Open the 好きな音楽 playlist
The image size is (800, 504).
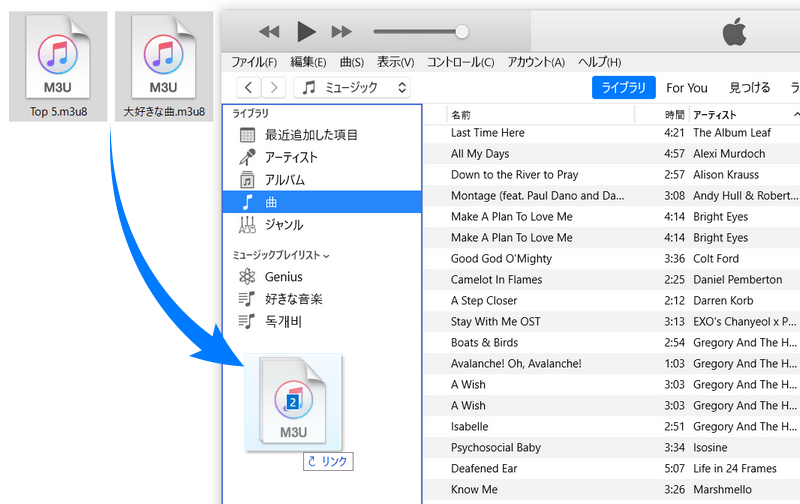(x=293, y=299)
